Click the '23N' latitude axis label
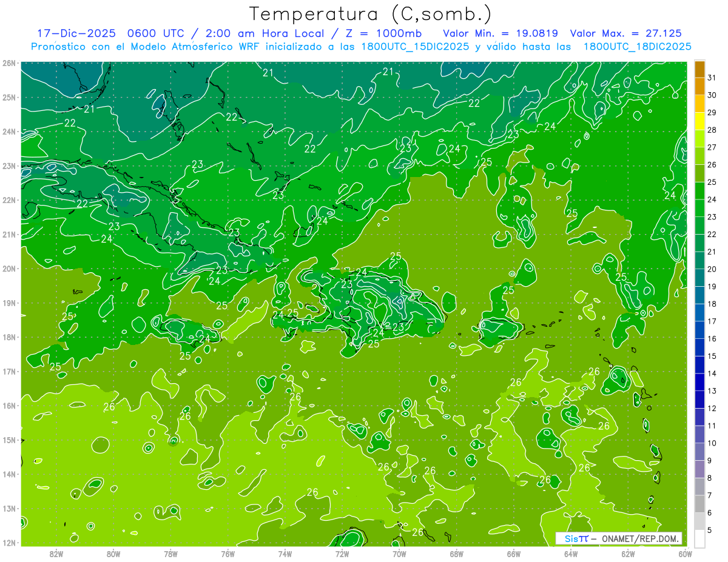 coord(9,166)
